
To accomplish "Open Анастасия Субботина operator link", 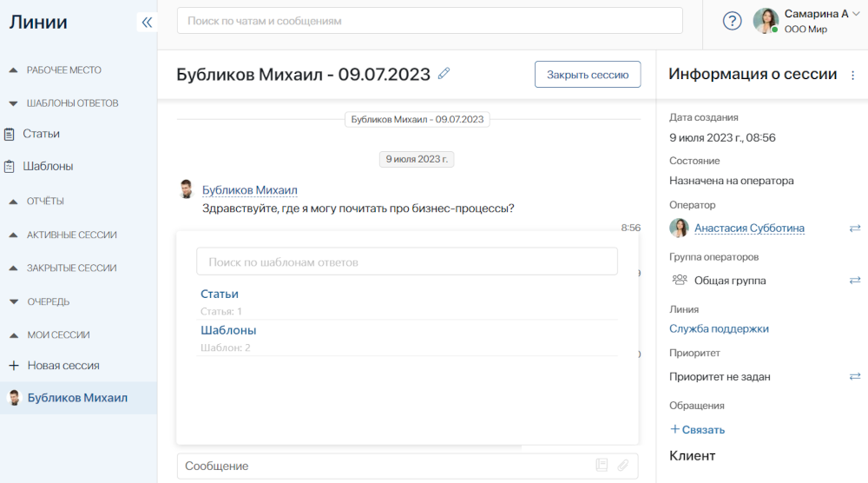I will point(750,228).
